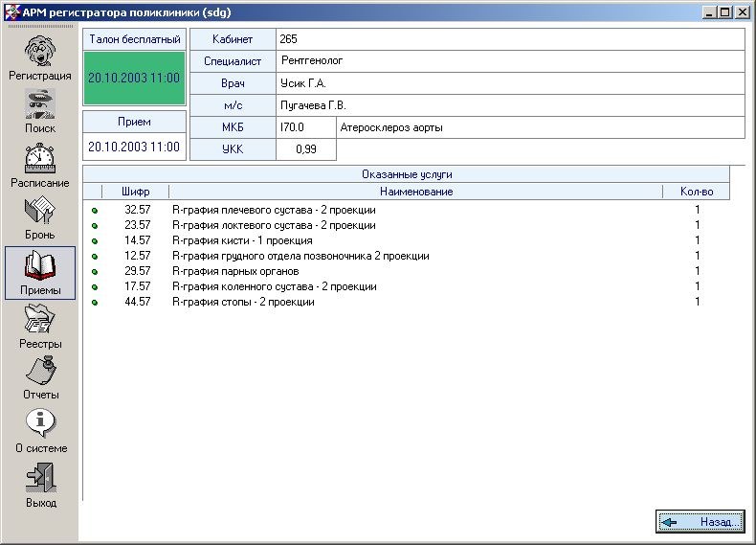Open the Отчеты pinned note icon
The width and height of the screenshot is (756, 545).
40,371
